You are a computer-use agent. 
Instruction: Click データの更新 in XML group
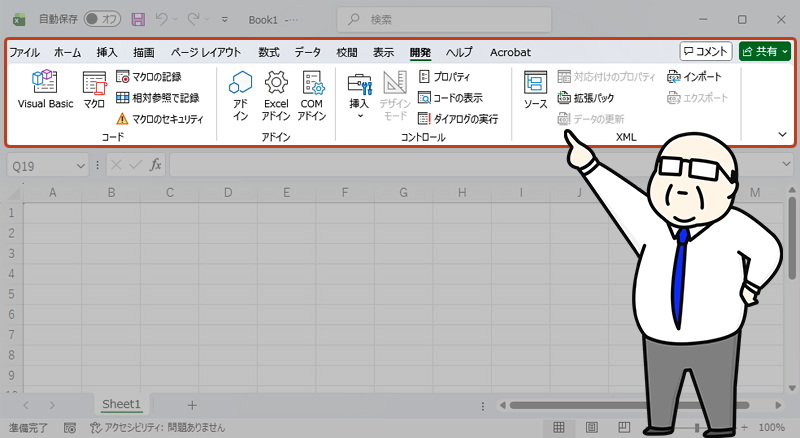(x=591, y=119)
